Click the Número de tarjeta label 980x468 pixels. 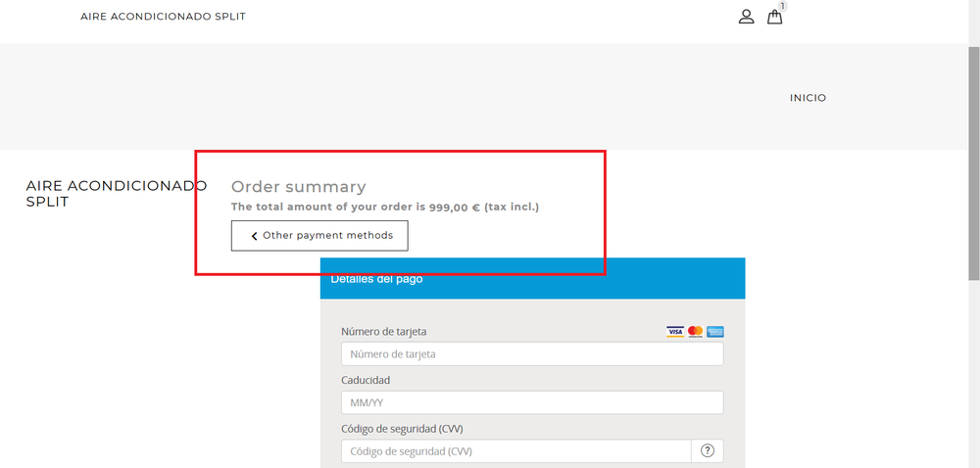(383, 332)
